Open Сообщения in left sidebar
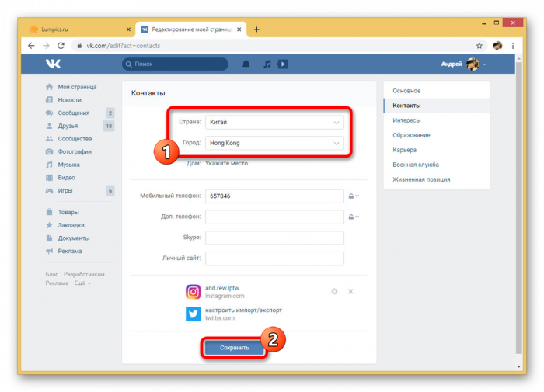The width and height of the screenshot is (544, 392). point(74,113)
